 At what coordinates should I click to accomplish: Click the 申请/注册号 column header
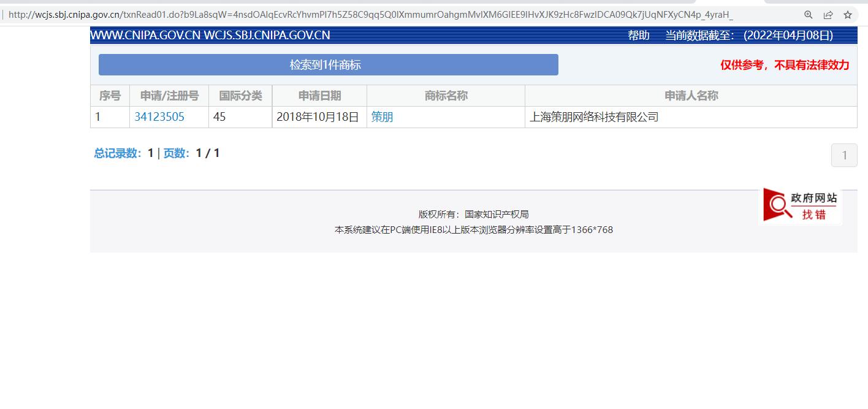[169, 95]
